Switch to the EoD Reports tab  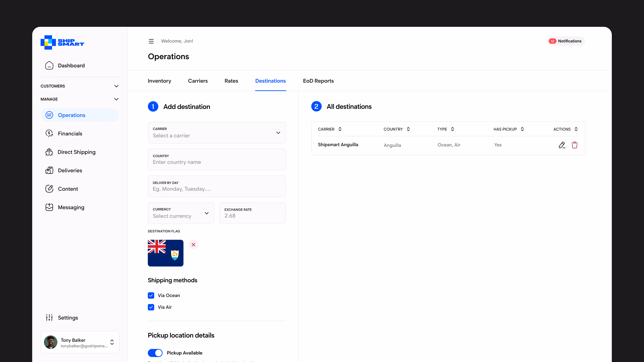coord(318,81)
